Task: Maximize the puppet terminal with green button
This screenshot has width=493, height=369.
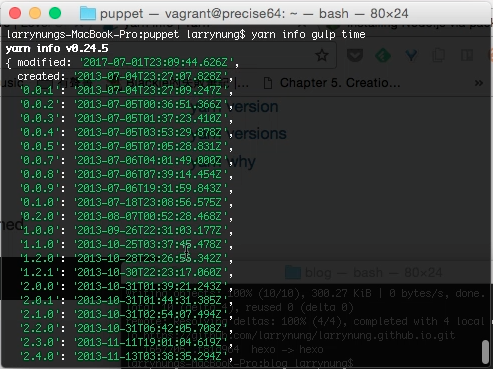Action: 55,13
